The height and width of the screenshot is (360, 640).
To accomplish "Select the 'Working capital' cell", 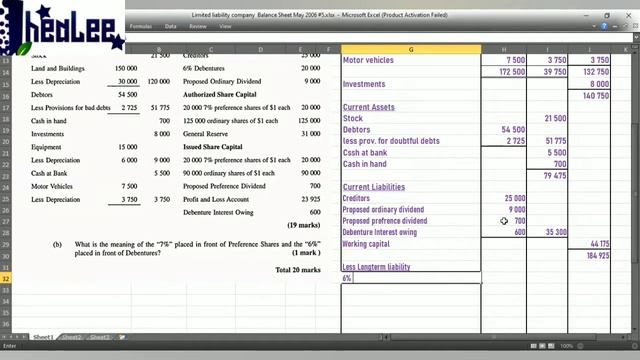I will [x=411, y=244].
